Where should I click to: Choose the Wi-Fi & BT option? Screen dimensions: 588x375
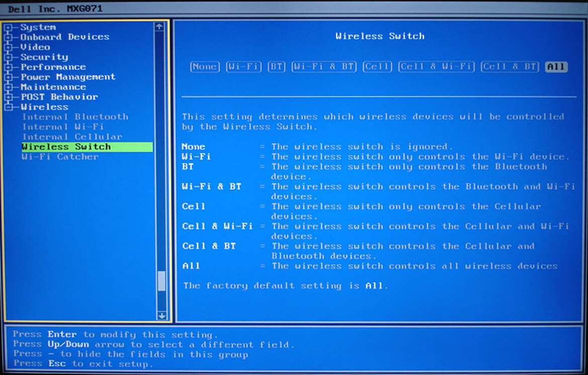(x=324, y=67)
